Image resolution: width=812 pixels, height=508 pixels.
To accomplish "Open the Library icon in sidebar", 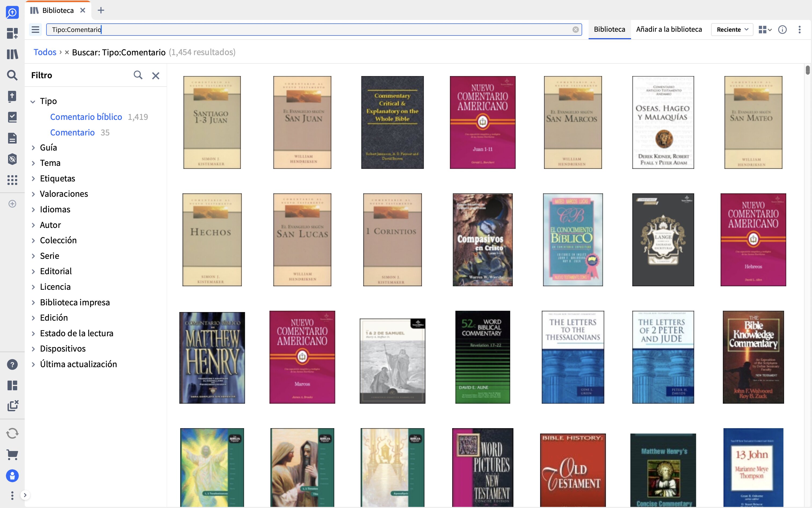I will (x=12, y=54).
